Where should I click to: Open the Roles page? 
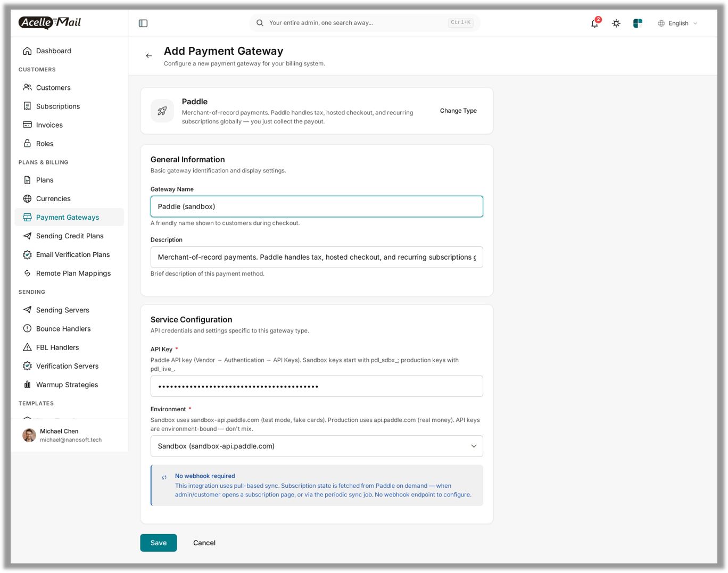69,143
